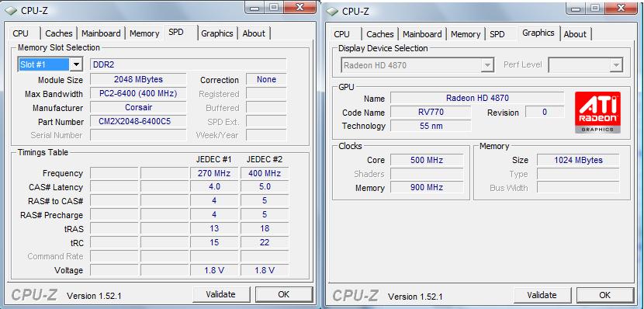
Task: Click the JEDEC #1 column header
Action: 214,159
